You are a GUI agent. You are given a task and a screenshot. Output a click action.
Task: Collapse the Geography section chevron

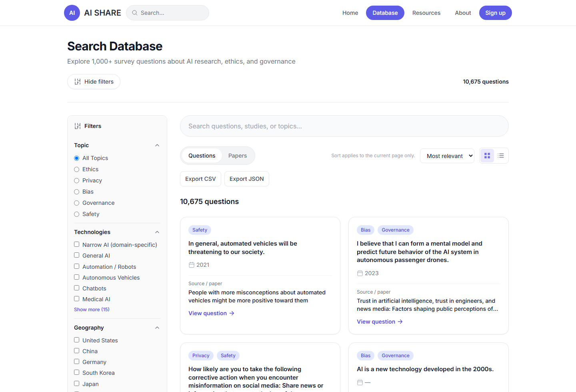pos(157,328)
